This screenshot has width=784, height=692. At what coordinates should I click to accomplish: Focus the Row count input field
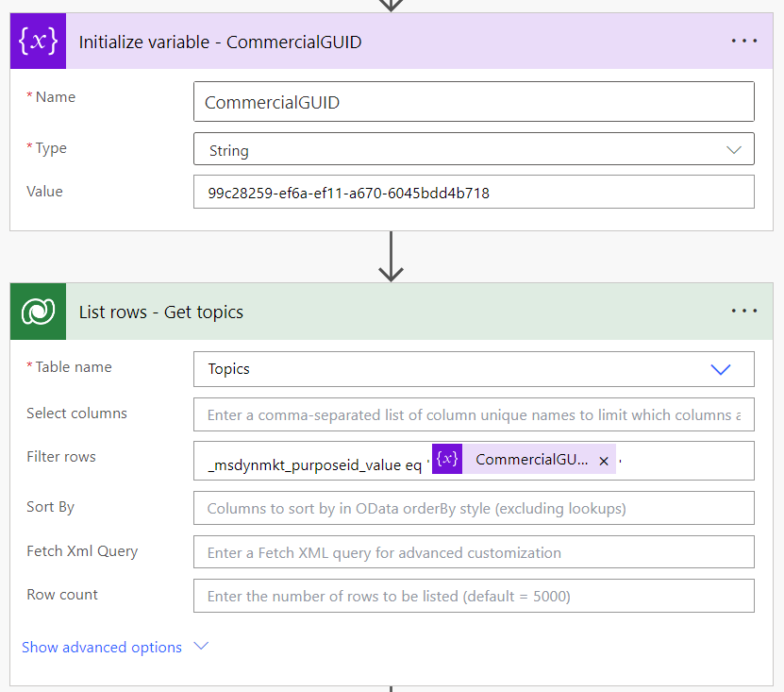point(473,596)
